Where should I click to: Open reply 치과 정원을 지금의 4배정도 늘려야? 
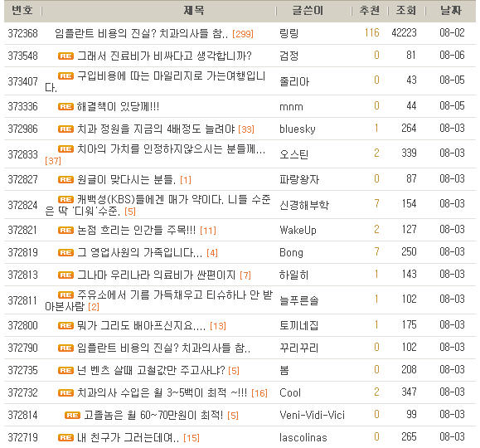pyautogui.click(x=156, y=129)
